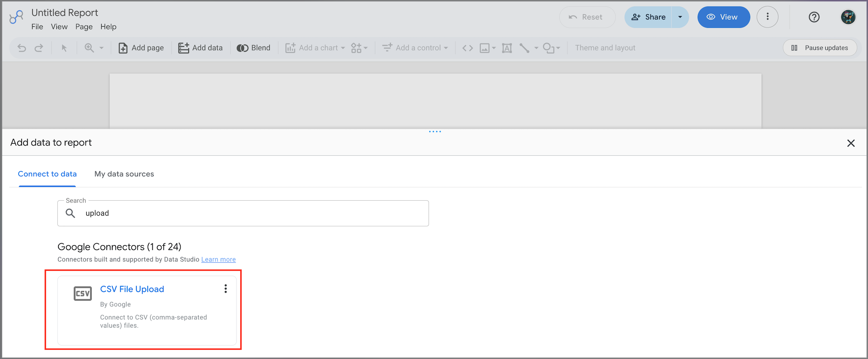Select the selection mode arrow tool
The width and height of the screenshot is (868, 359).
pyautogui.click(x=64, y=48)
